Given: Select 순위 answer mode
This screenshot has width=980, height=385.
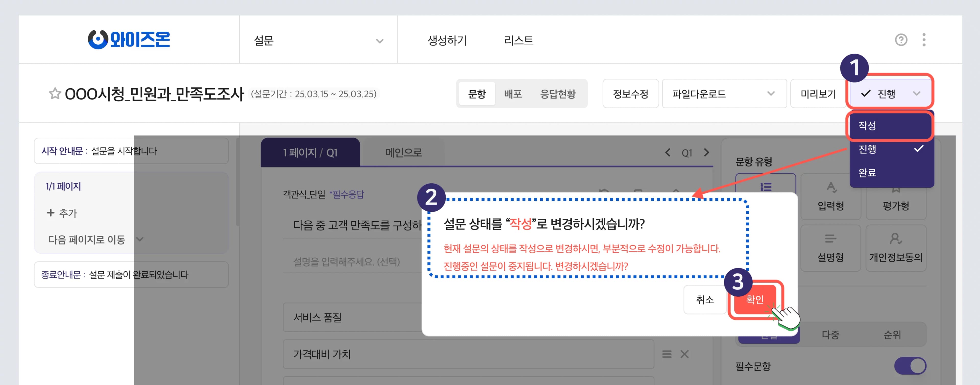Looking at the screenshot, I should [892, 335].
